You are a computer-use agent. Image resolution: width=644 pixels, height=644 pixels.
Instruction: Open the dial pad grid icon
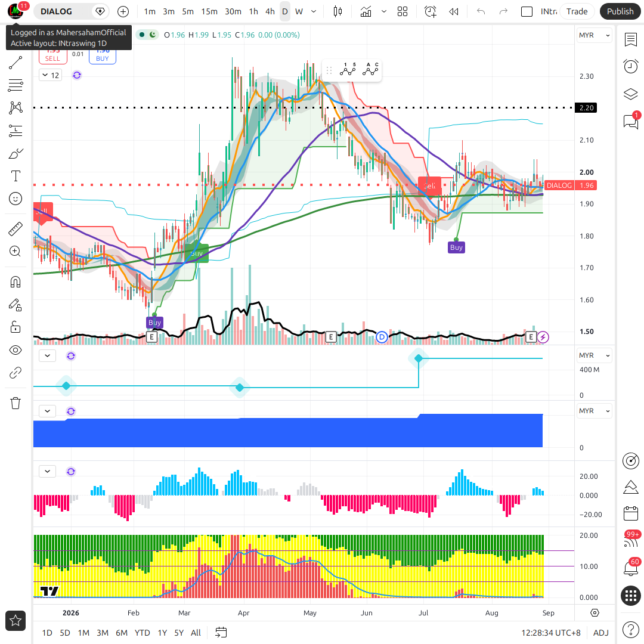630,595
